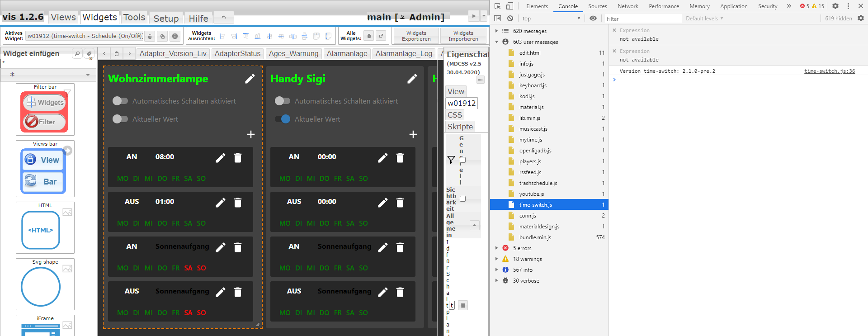This screenshot has width=868, height=336.
Task: Click the console Filter input field
Action: (643, 19)
